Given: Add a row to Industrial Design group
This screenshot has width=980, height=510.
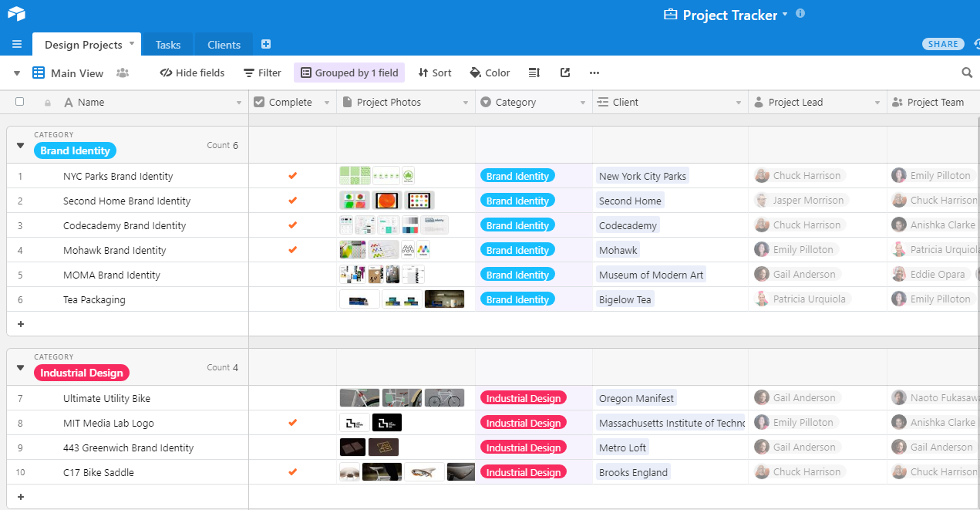Looking at the screenshot, I should [21, 497].
